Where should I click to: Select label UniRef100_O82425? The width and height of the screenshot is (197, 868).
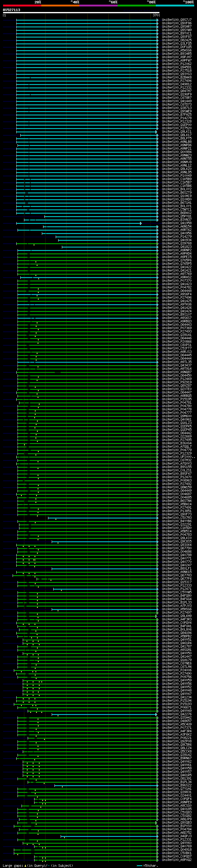[x=177, y=40]
